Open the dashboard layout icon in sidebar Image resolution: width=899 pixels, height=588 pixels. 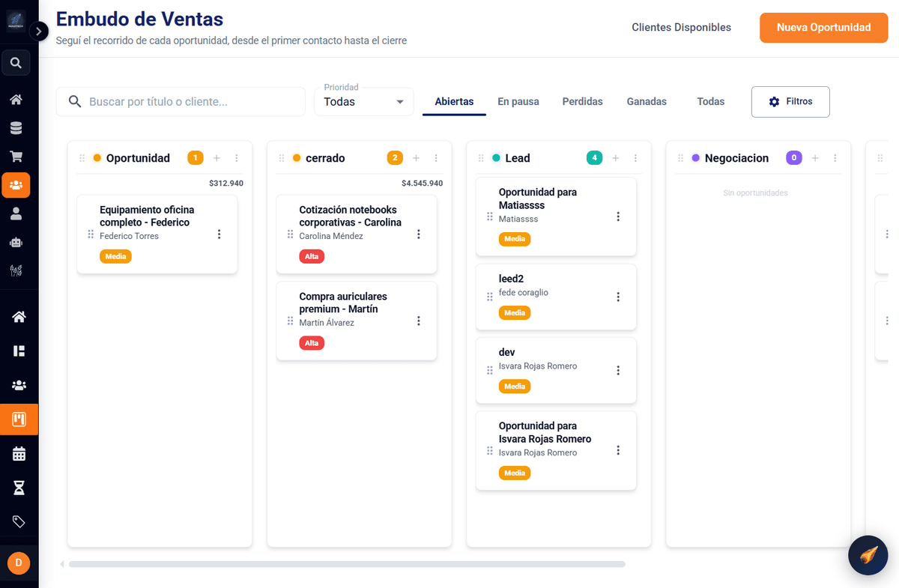(x=19, y=351)
